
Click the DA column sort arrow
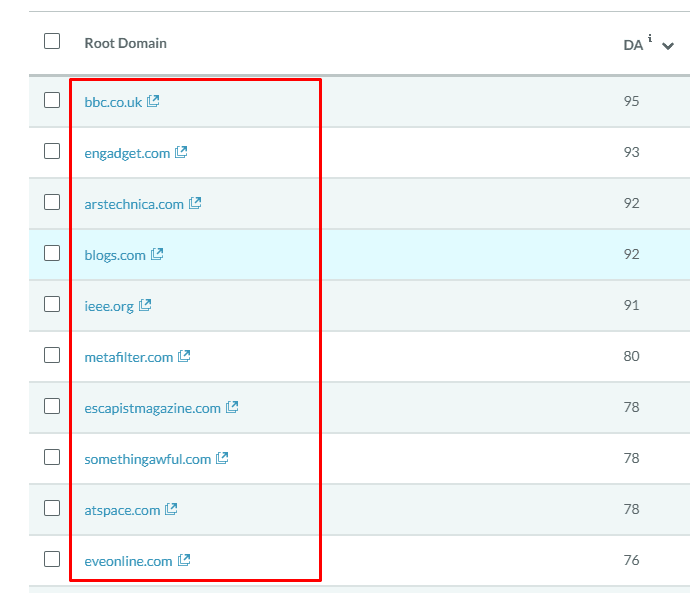click(668, 46)
